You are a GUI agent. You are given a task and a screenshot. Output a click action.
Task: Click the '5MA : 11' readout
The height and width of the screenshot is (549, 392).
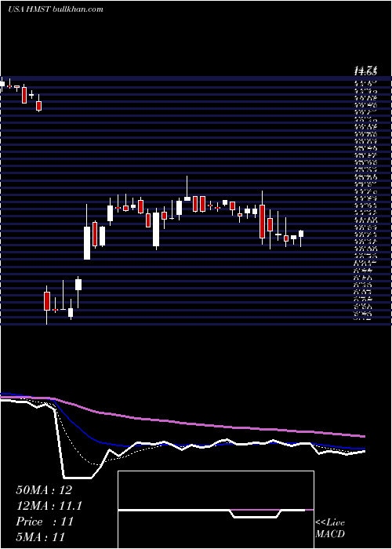click(x=40, y=536)
